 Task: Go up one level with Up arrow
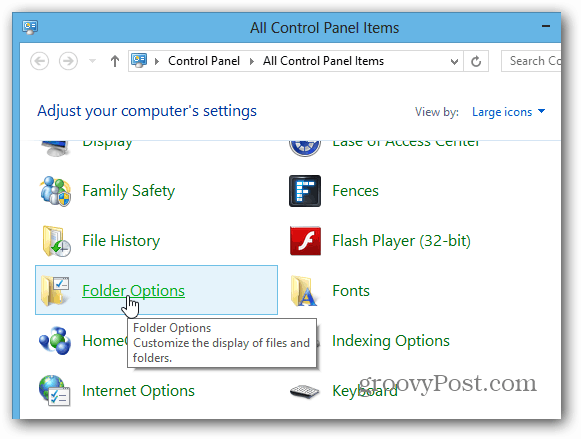(x=115, y=61)
